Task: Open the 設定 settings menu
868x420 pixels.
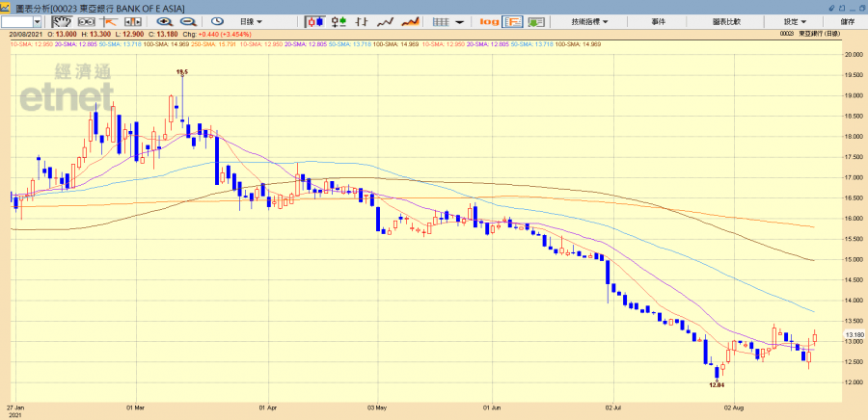Action: pyautogui.click(x=796, y=21)
